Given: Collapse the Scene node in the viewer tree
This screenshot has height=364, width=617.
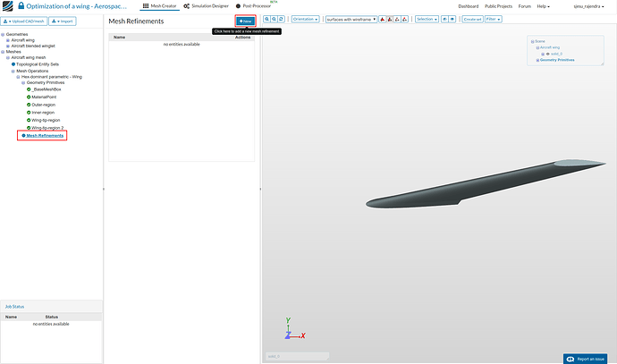Looking at the screenshot, I should click(x=532, y=41).
